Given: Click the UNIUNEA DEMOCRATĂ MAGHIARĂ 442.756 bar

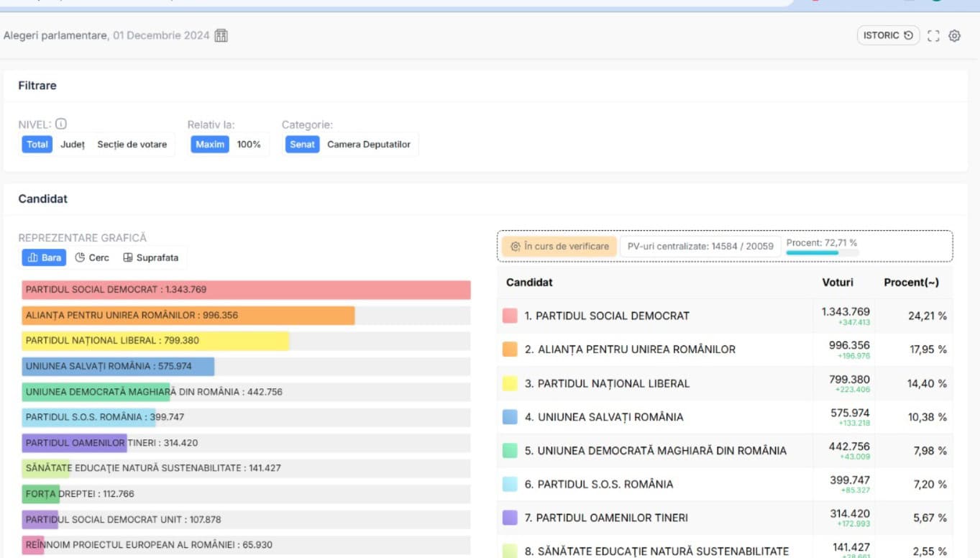Looking at the screenshot, I should (246, 392).
